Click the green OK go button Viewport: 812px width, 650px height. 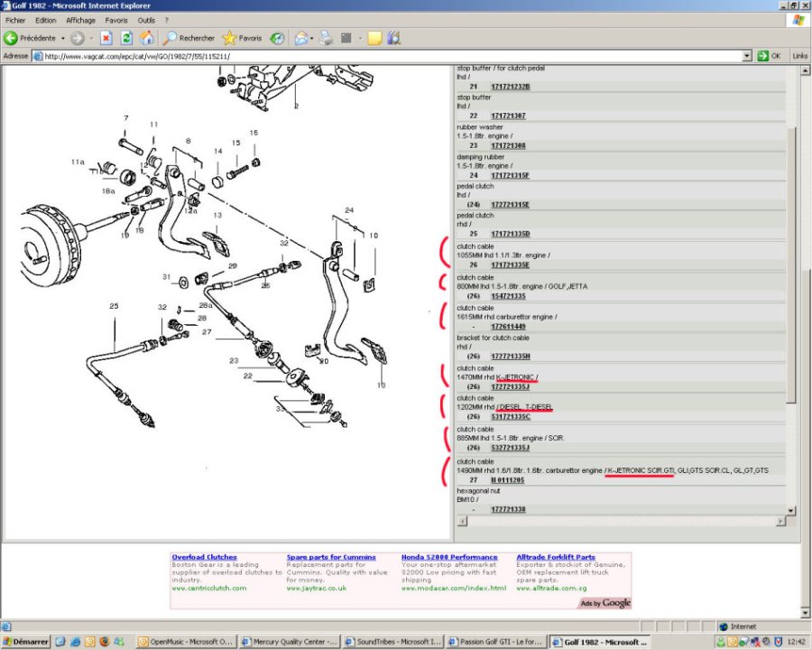[769, 56]
